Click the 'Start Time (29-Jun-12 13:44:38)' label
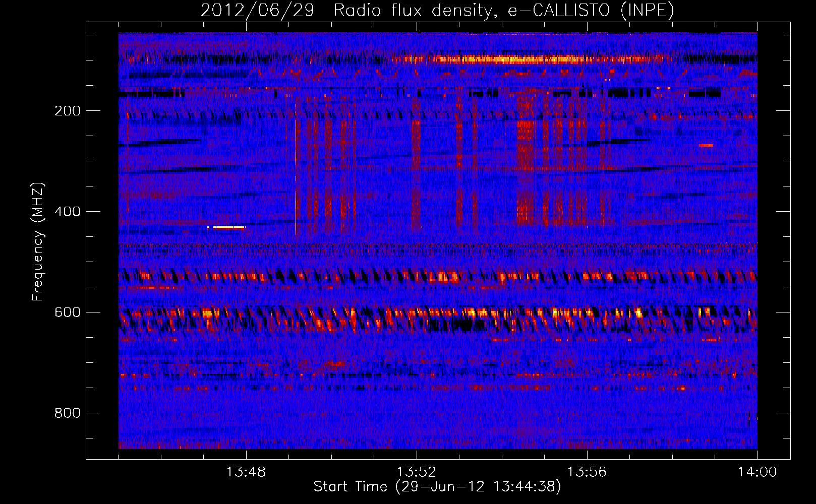 [437, 487]
